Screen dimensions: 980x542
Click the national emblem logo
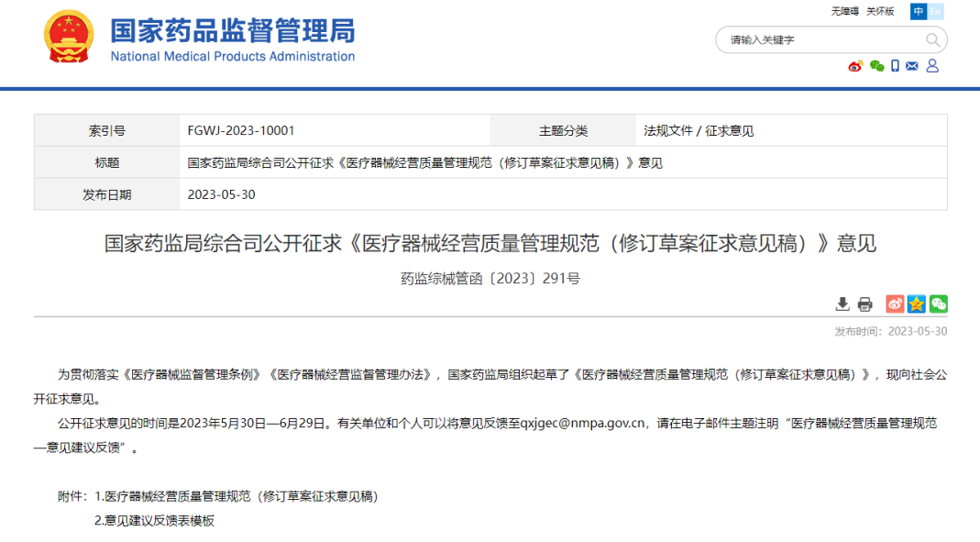click(x=68, y=38)
